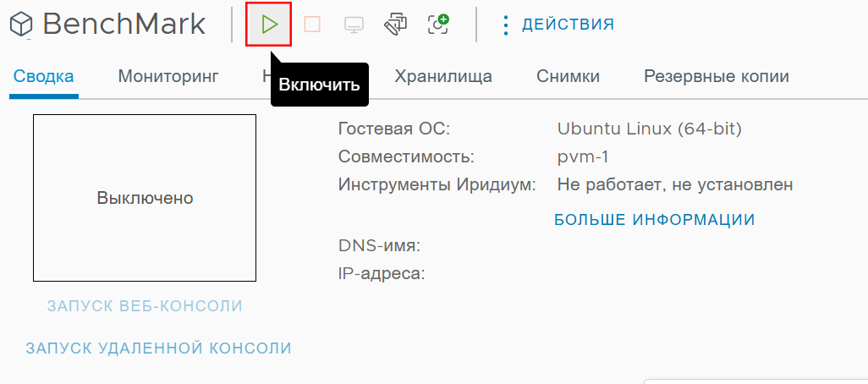868x384 pixels.
Task: Open the console monitor icon in toolbar
Action: click(x=354, y=25)
